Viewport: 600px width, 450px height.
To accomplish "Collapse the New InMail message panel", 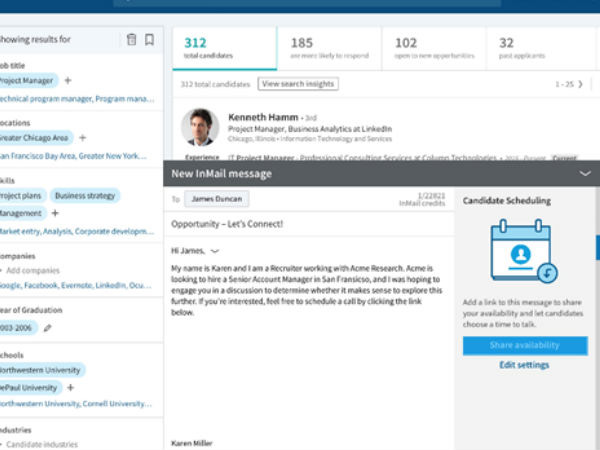I will [x=585, y=174].
